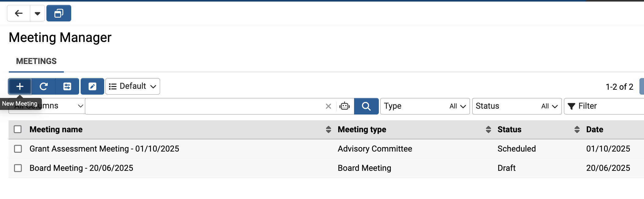Screen dimensions: 644x199
Task: Clear the search field with X
Action: click(x=328, y=106)
